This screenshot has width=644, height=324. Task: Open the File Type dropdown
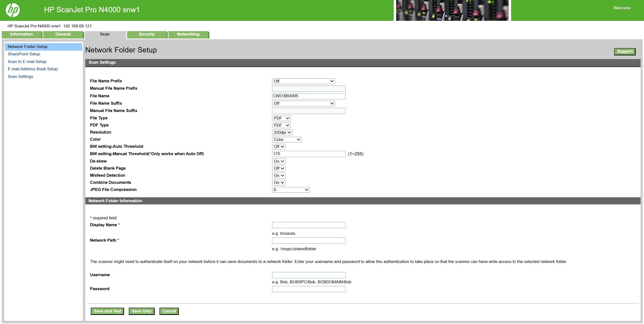tap(281, 118)
